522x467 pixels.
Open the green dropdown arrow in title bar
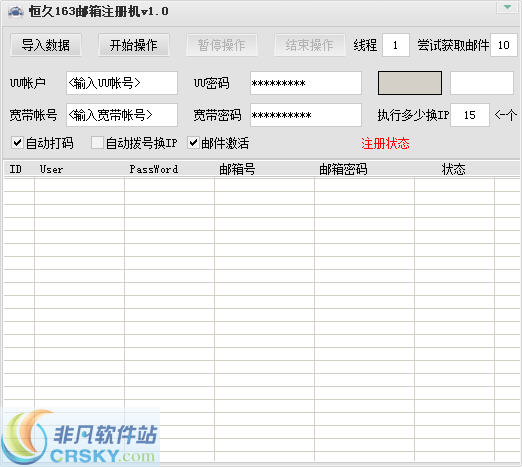[508, 7]
